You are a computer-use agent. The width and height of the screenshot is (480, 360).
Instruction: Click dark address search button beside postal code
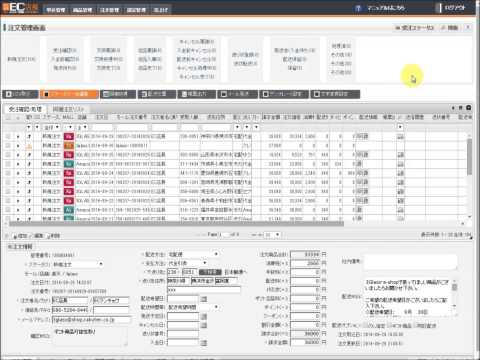pyautogui.click(x=210, y=272)
